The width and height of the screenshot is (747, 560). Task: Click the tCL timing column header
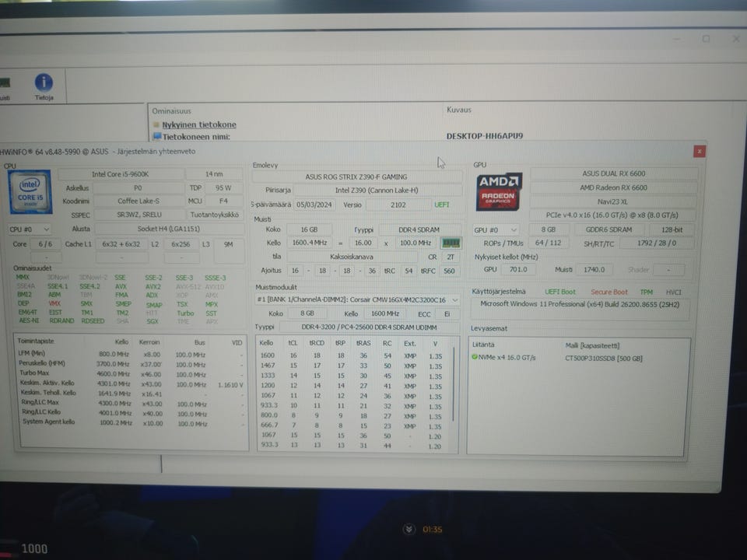click(293, 343)
